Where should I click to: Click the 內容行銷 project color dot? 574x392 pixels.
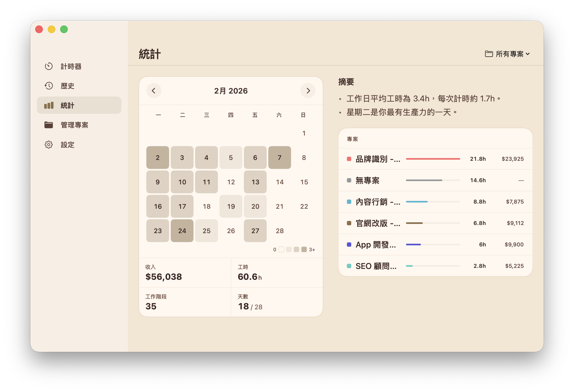point(349,202)
